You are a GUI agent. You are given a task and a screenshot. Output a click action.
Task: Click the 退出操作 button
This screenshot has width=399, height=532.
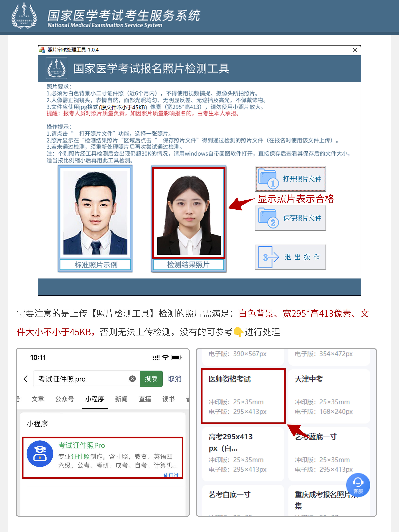click(x=290, y=257)
